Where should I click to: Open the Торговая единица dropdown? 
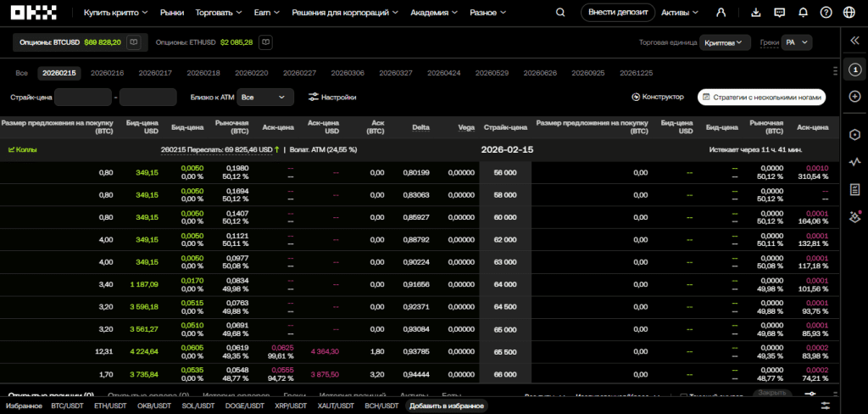point(725,42)
